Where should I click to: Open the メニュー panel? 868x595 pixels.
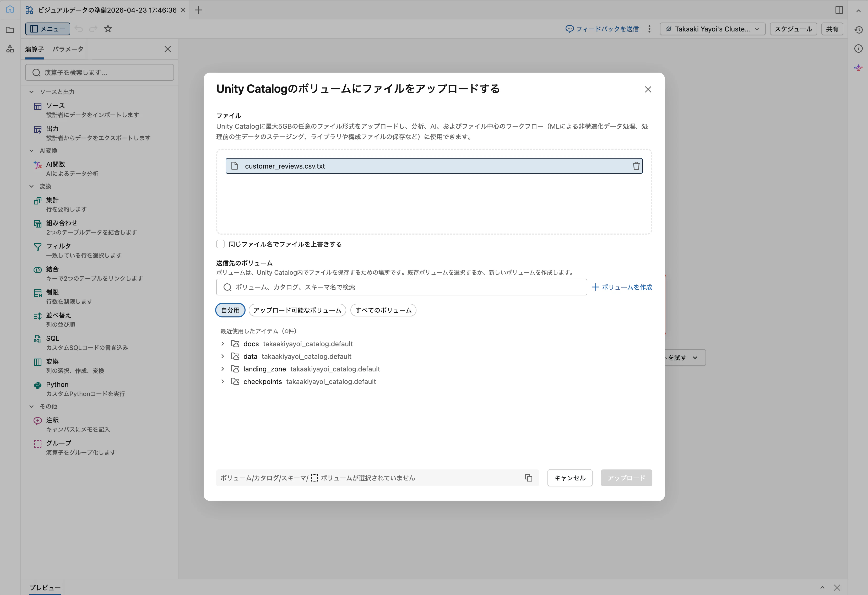coord(47,29)
